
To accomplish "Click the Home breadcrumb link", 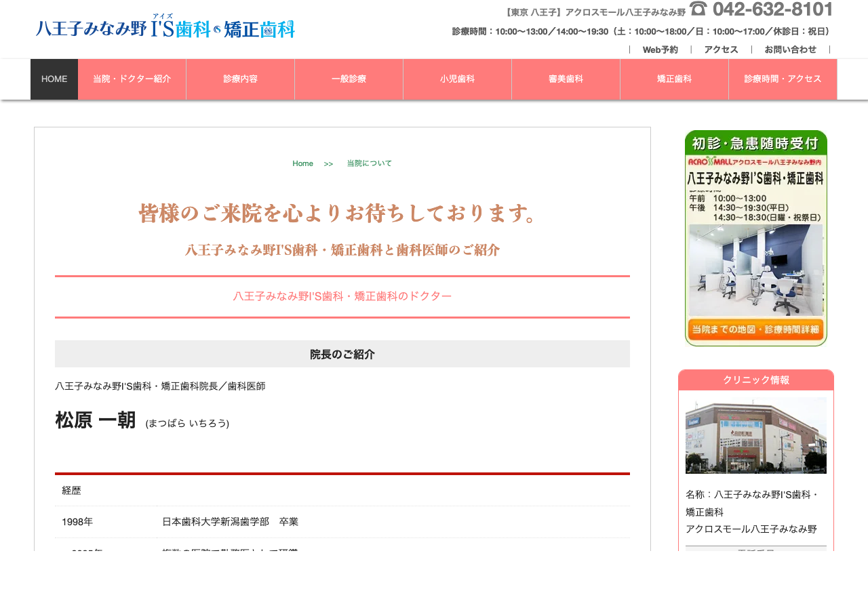I will pyautogui.click(x=303, y=164).
